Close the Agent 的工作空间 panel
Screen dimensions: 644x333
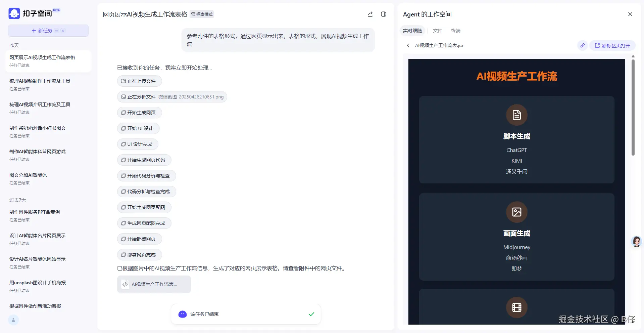coord(630,14)
